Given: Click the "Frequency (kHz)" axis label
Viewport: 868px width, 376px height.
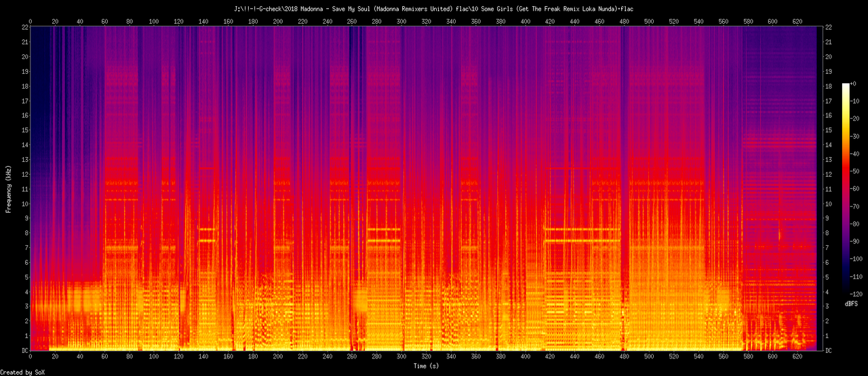Looking at the screenshot, I should 9,188.
